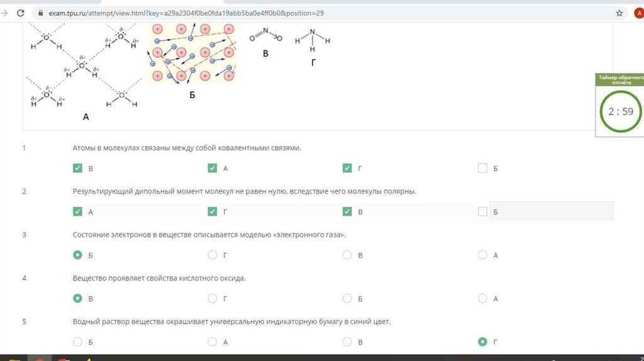Reload the exam page
Image resolution: width=644 pixels, height=361 pixels.
(20, 13)
